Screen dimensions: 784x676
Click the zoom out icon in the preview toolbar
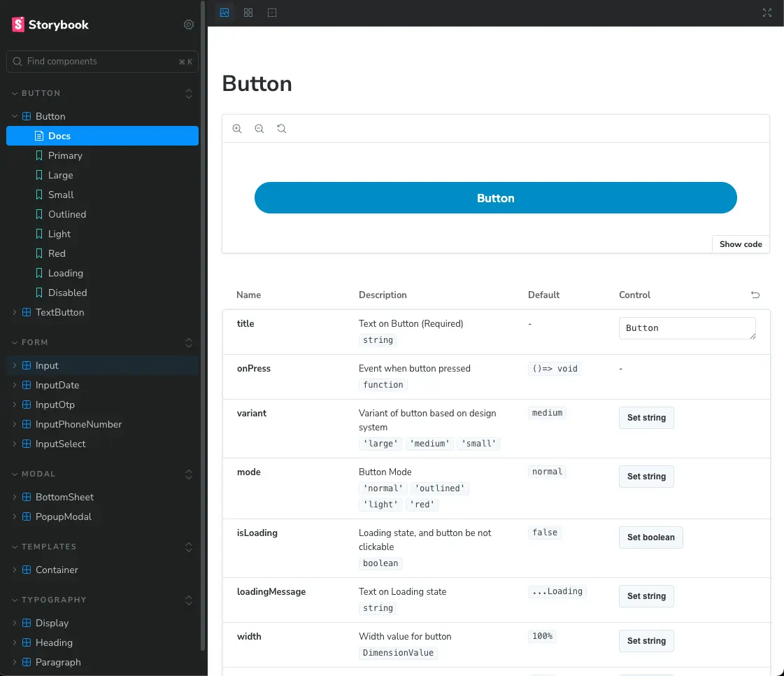pyautogui.click(x=259, y=129)
